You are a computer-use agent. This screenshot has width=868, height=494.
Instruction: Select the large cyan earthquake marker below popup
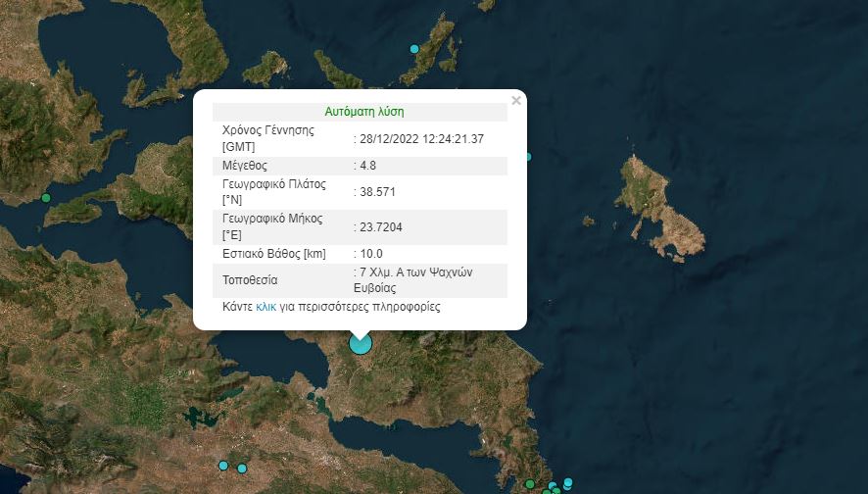361,343
